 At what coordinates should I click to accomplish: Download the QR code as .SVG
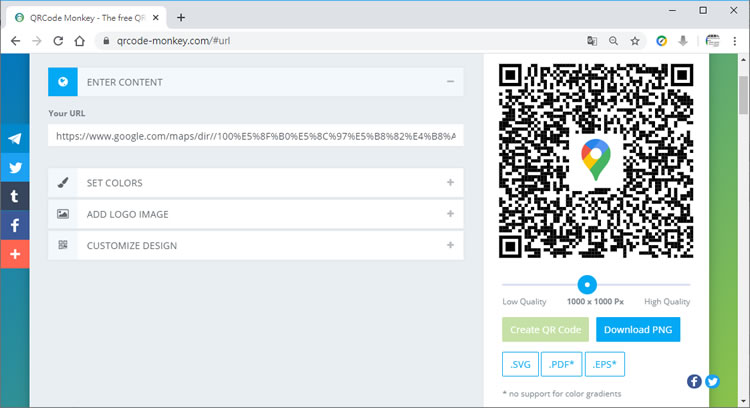tap(520, 364)
